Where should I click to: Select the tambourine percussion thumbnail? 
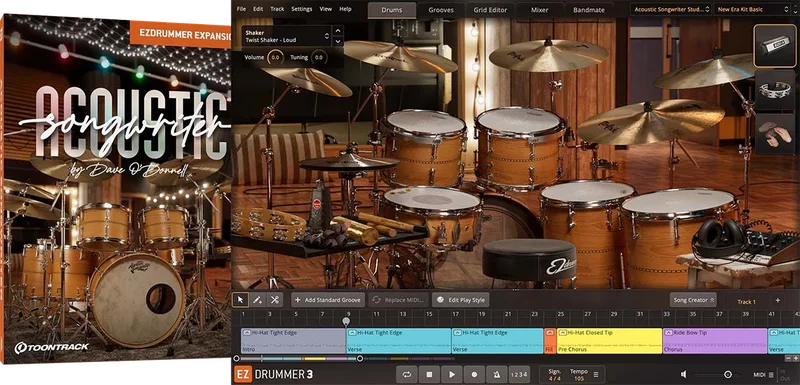tap(774, 89)
